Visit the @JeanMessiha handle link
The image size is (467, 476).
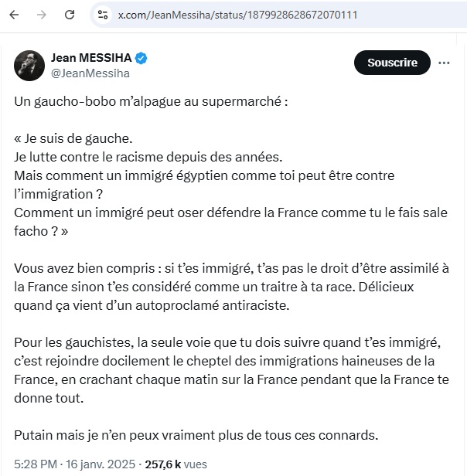click(90, 73)
